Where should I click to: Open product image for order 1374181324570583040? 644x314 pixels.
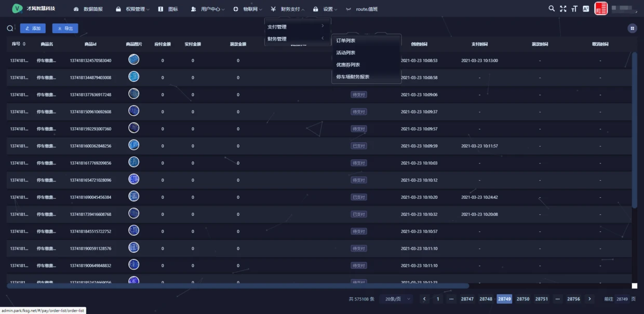coord(133,60)
